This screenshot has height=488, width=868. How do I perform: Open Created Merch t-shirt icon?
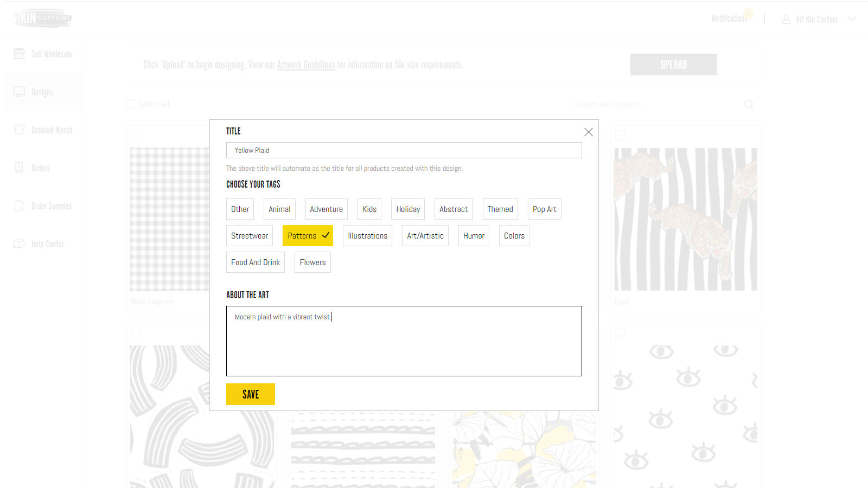click(19, 130)
